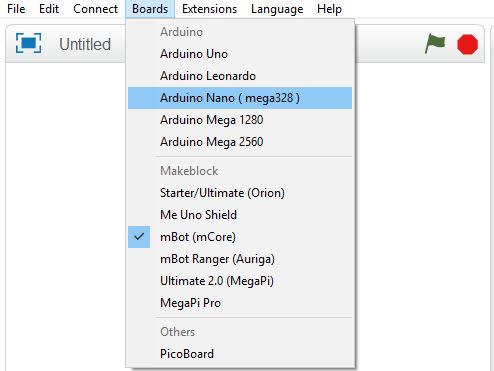Choose Me Uno Shield board

click(240, 215)
